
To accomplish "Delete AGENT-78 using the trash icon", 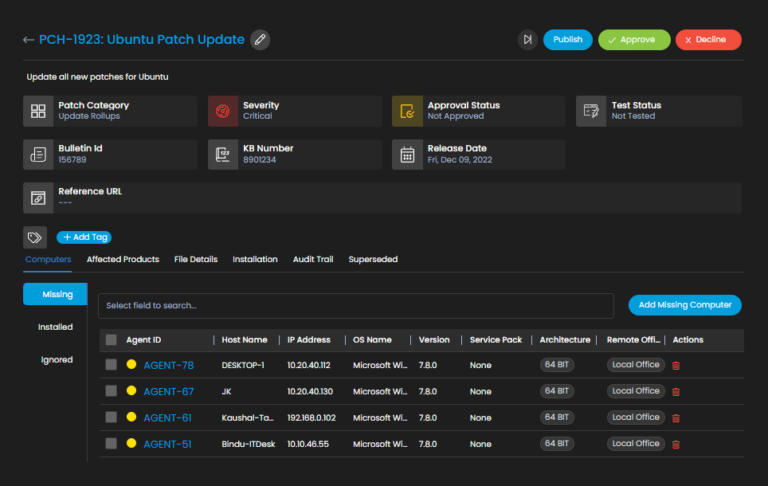I will tap(676, 366).
